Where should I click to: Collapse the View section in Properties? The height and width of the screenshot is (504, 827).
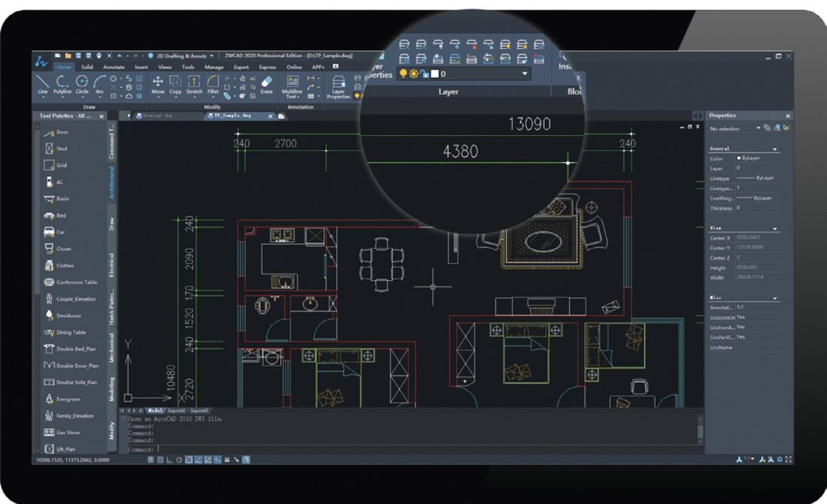tap(775, 229)
